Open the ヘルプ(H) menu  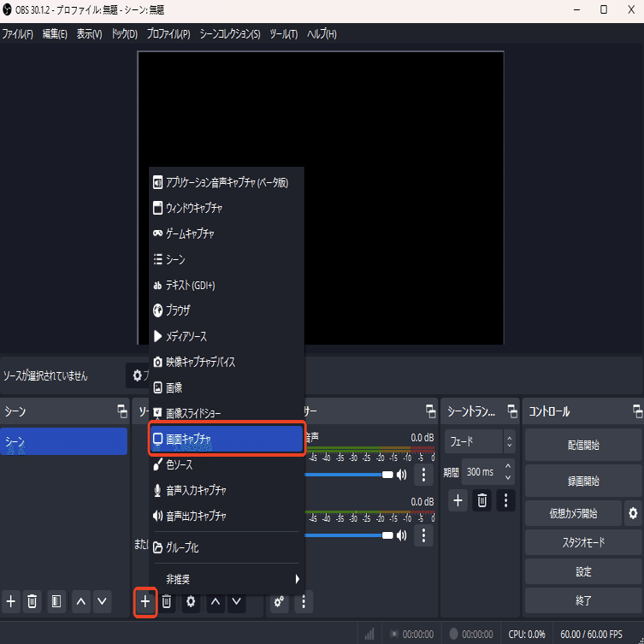322,34
